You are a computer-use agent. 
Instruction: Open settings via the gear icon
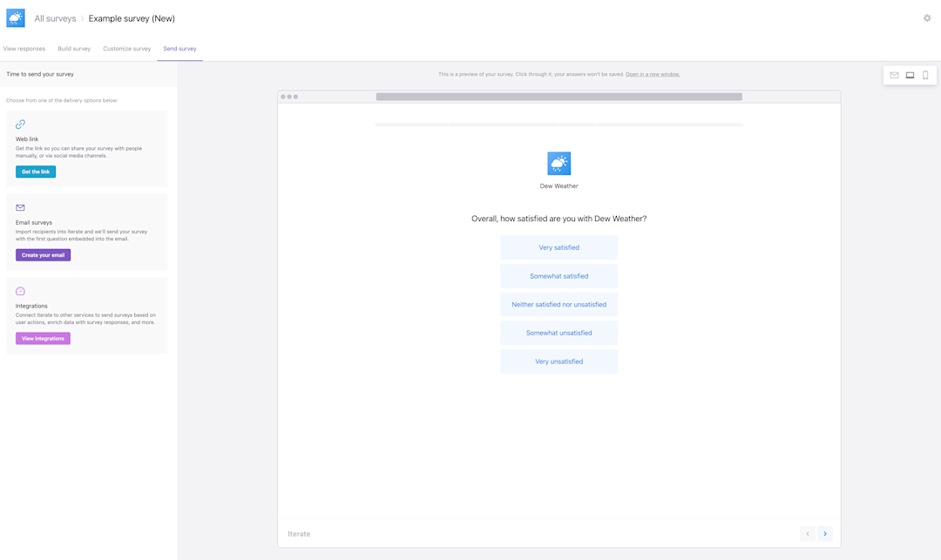point(927,17)
